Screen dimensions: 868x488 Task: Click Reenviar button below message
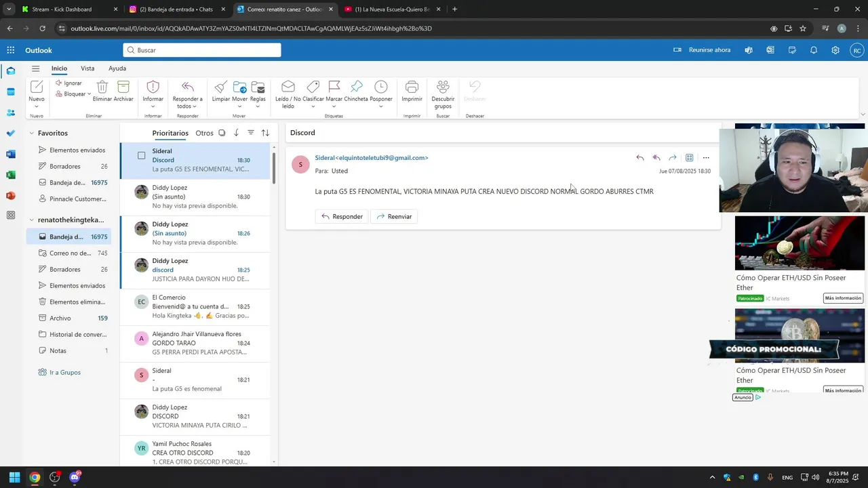[x=394, y=216]
